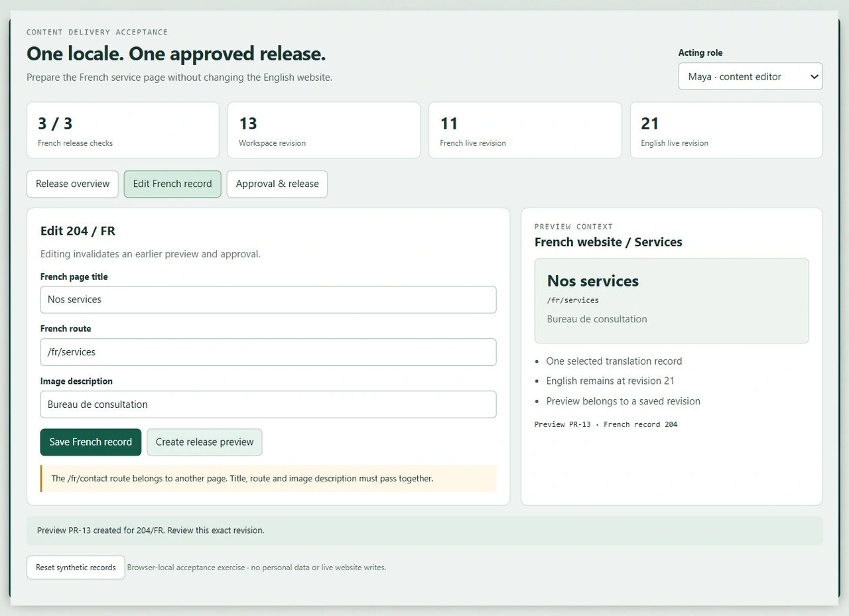Click "One selected translation record" item
The height and width of the screenshot is (616, 849).
tap(614, 361)
